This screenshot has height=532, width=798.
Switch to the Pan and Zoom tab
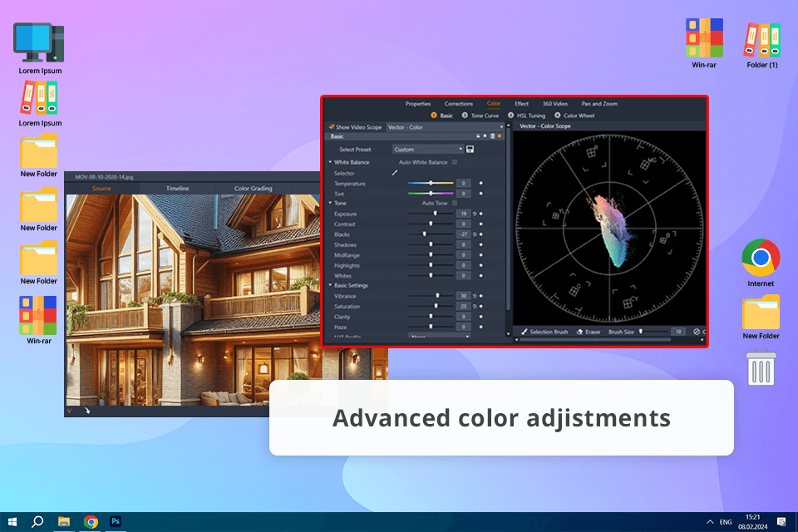[x=599, y=104]
